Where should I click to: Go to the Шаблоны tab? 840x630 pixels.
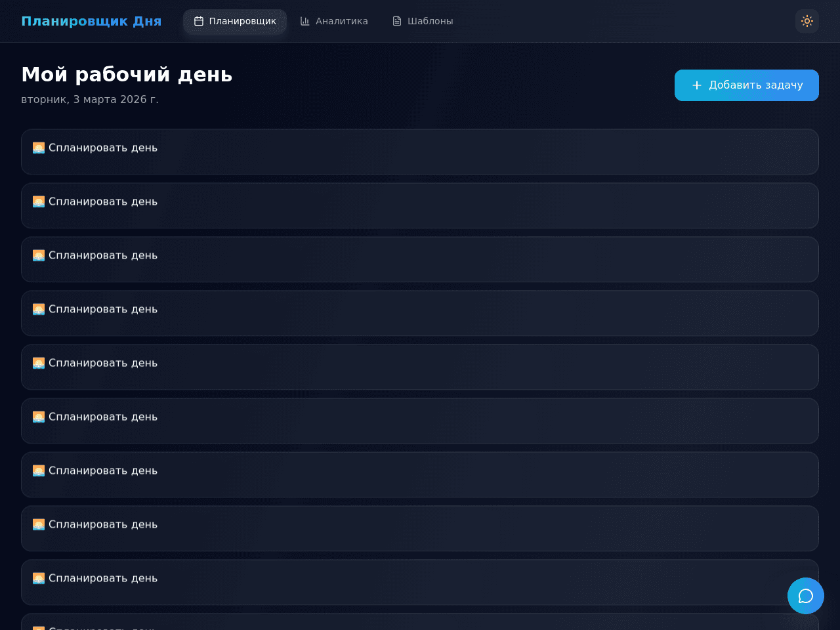coord(423,21)
